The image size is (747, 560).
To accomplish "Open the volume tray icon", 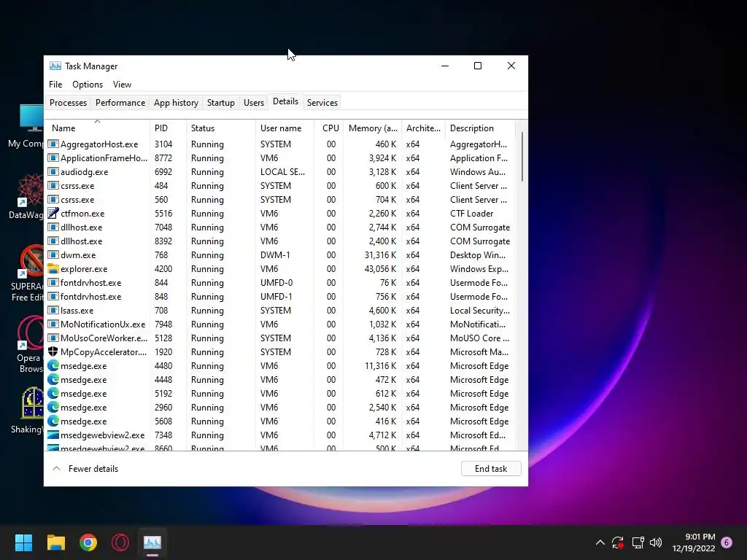I will tap(656, 542).
